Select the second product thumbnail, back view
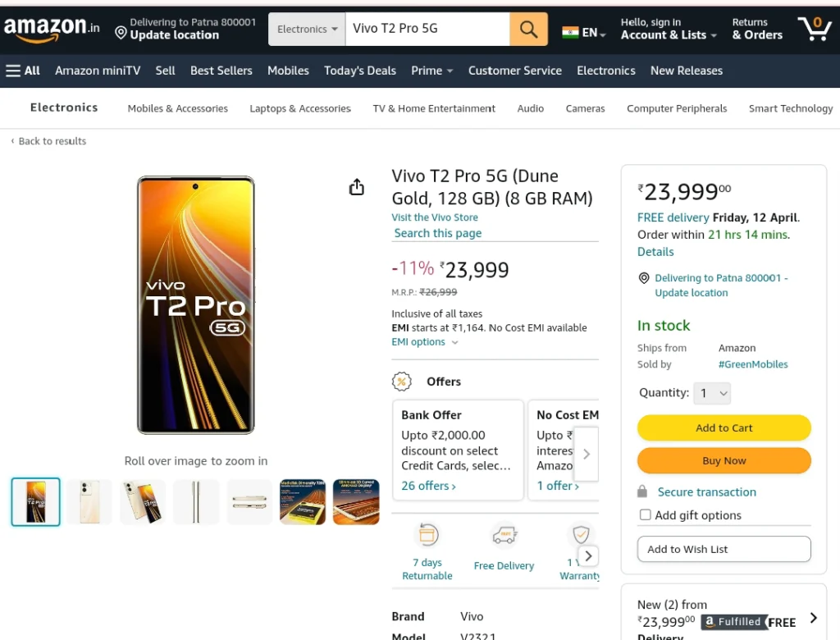This screenshot has width=840, height=640. (x=89, y=502)
